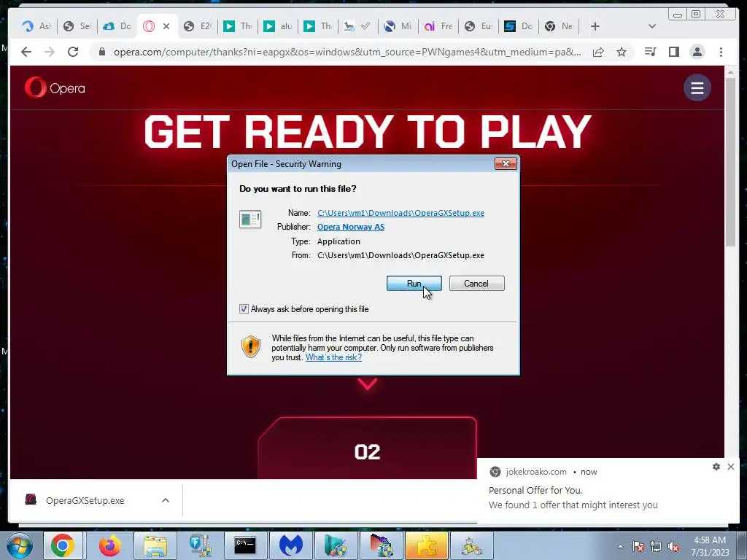Switch to the 'Mi' tab

(398, 26)
